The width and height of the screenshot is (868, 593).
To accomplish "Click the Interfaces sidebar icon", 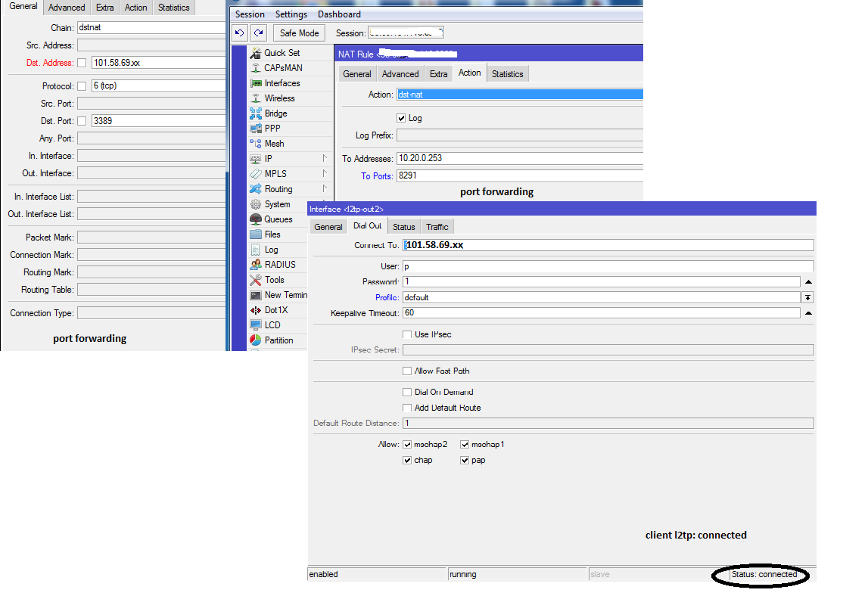I will 255,83.
